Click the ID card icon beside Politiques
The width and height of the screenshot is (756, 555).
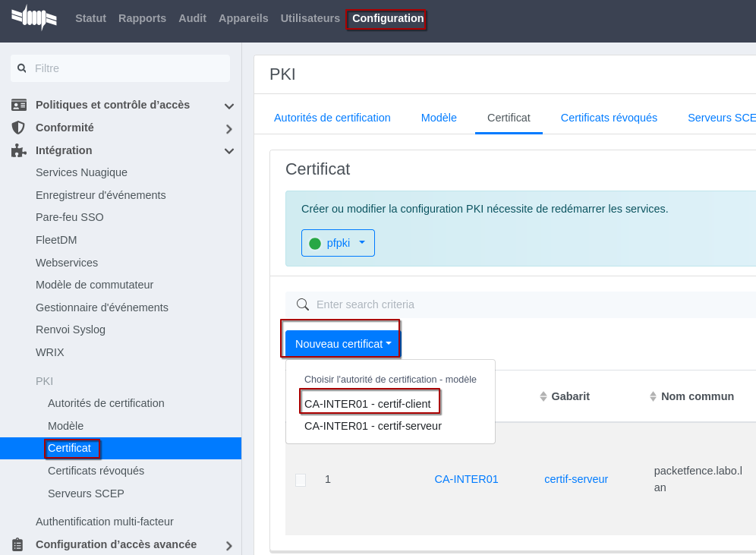pos(19,105)
